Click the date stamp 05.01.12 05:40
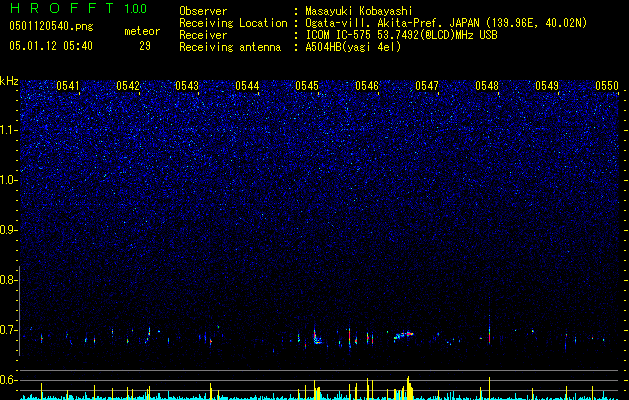The width and height of the screenshot is (629, 400). (x=51, y=46)
